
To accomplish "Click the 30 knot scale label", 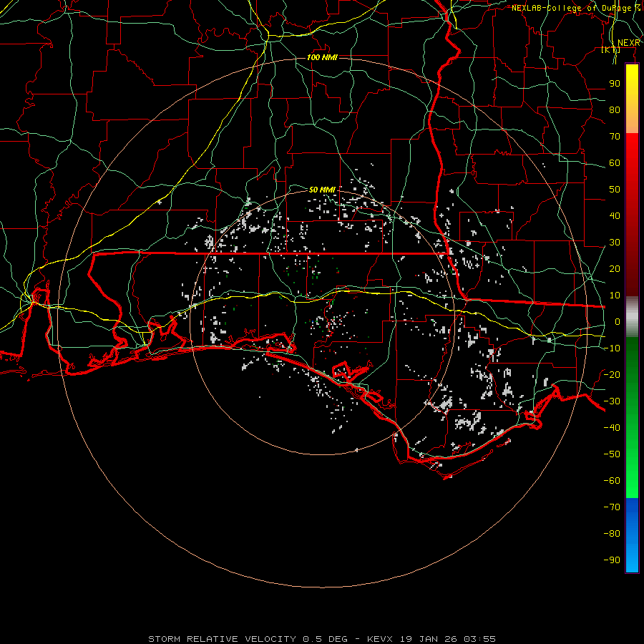I will coord(615,243).
